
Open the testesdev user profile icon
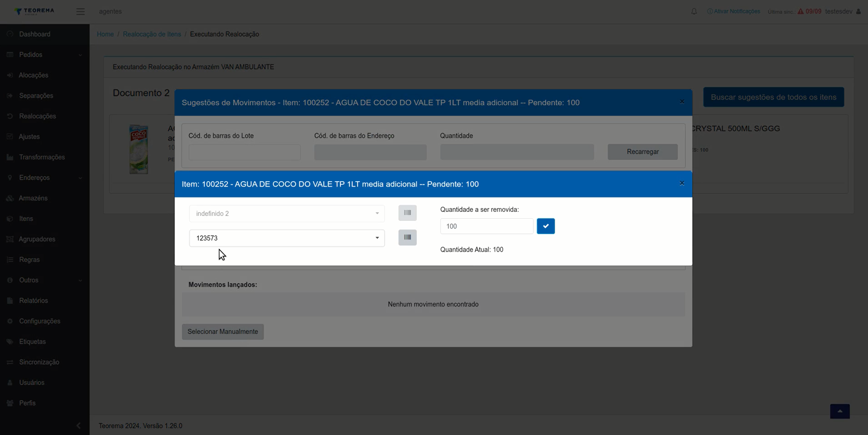pyautogui.click(x=859, y=11)
